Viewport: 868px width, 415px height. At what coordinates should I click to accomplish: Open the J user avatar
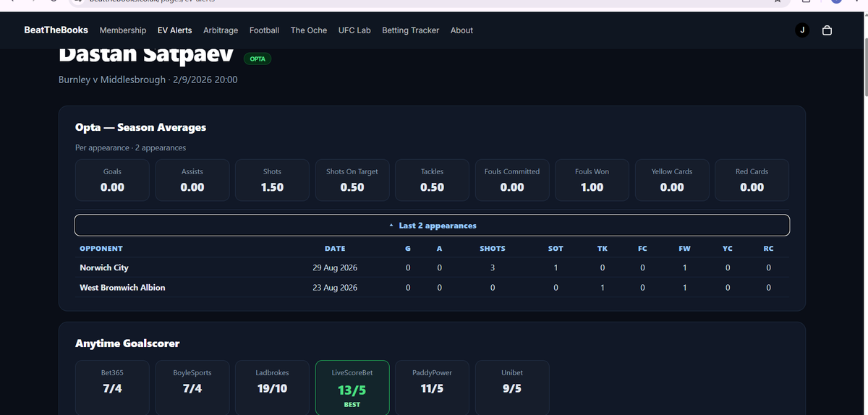tap(801, 30)
